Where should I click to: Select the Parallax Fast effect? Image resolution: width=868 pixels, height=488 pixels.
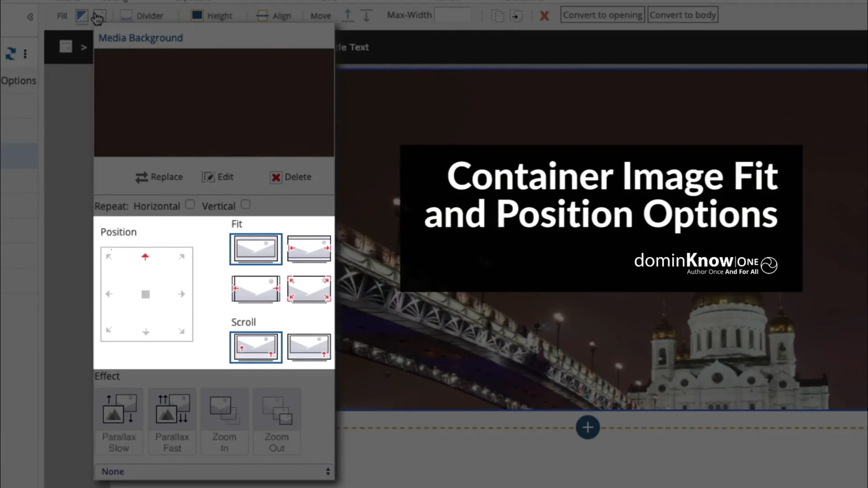tap(172, 421)
